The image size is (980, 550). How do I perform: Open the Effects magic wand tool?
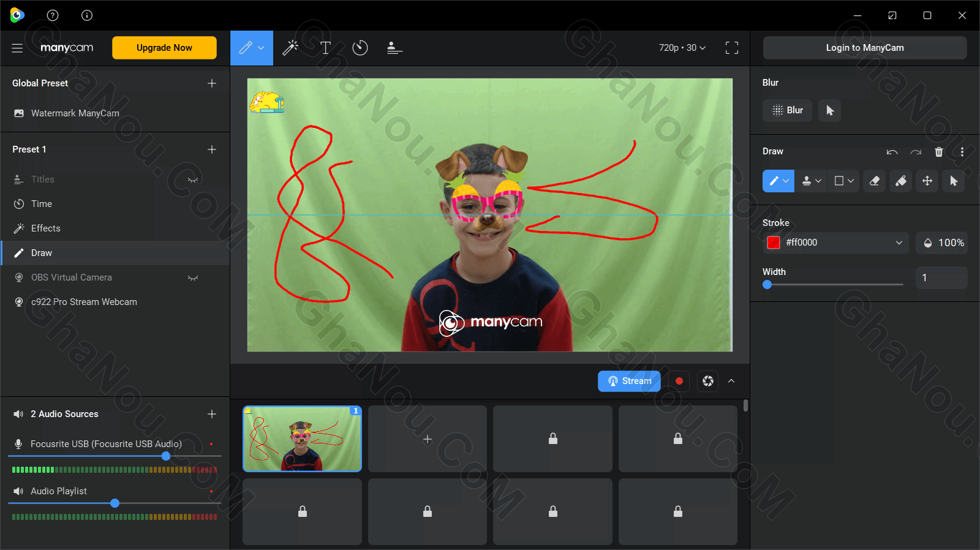point(290,48)
